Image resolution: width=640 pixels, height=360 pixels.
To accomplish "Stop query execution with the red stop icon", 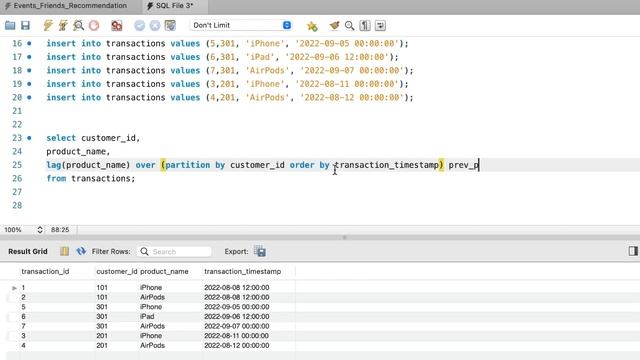I will [94, 25].
